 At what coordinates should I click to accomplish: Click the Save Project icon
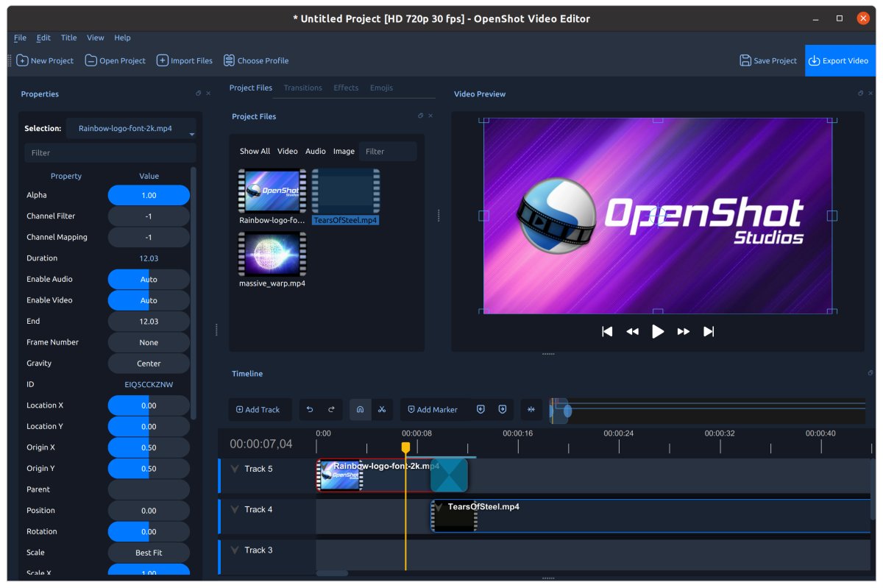click(x=745, y=60)
